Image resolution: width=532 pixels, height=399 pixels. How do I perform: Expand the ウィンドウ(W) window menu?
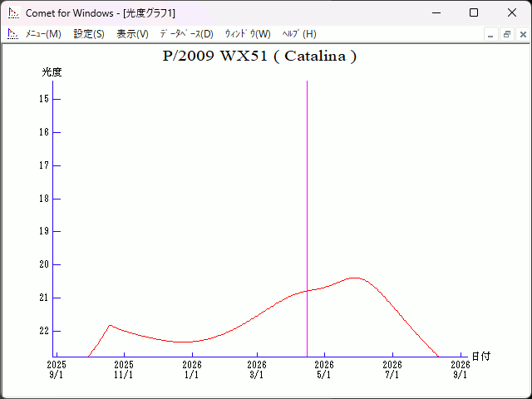click(x=248, y=34)
